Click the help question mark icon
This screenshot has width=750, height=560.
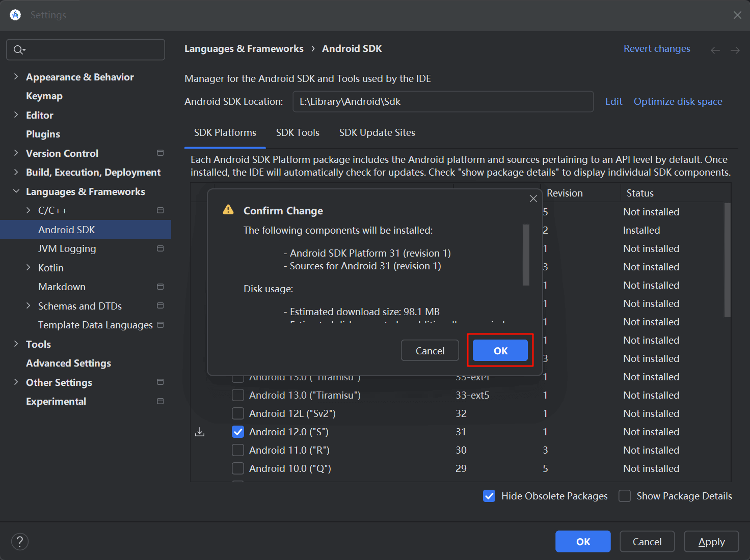coord(20,542)
